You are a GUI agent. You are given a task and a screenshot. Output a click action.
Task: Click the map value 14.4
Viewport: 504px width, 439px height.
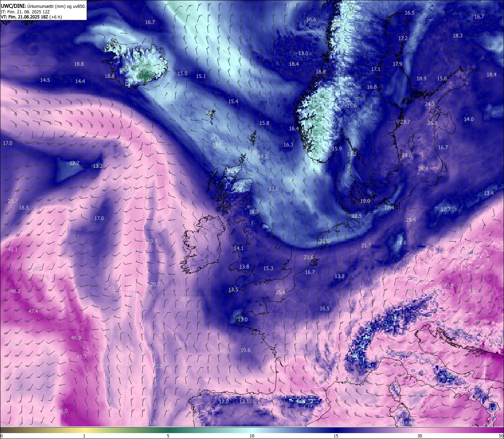click(x=80, y=82)
